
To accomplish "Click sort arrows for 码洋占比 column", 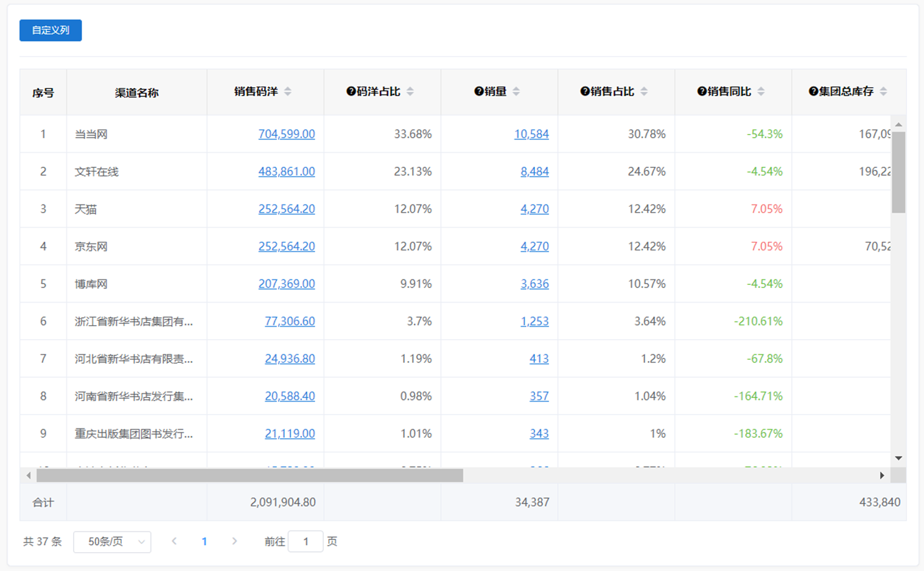I will [x=410, y=91].
